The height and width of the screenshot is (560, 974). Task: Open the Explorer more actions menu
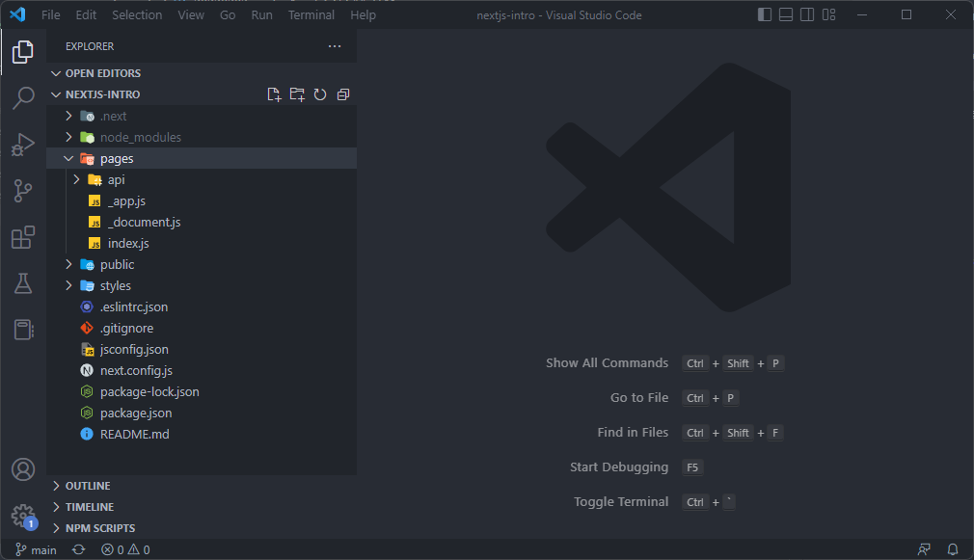(335, 46)
